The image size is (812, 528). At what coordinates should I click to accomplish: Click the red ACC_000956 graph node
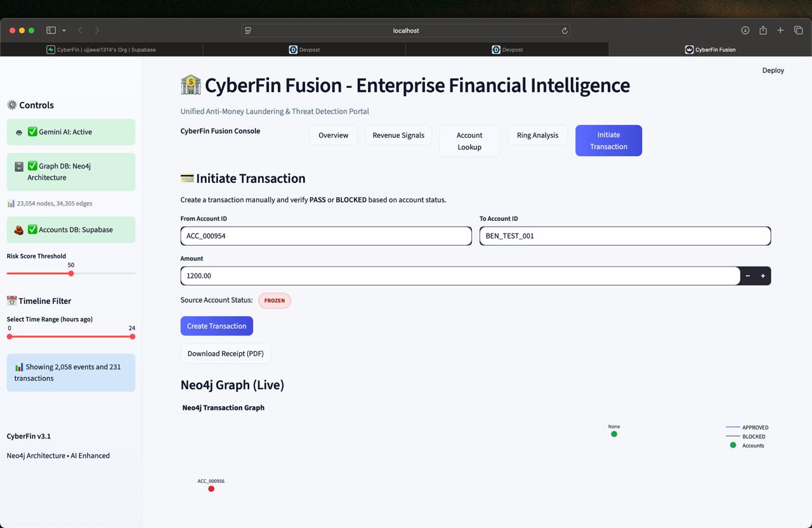click(211, 489)
